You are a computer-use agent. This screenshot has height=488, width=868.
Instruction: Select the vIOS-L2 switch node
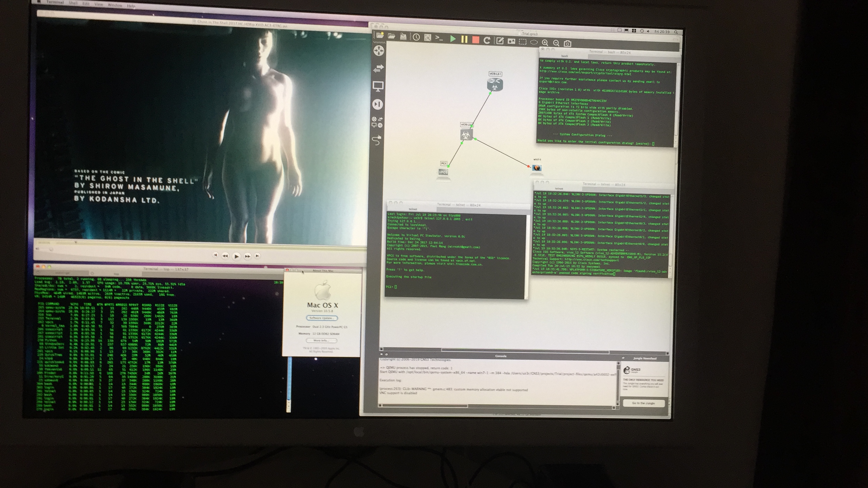(x=466, y=135)
